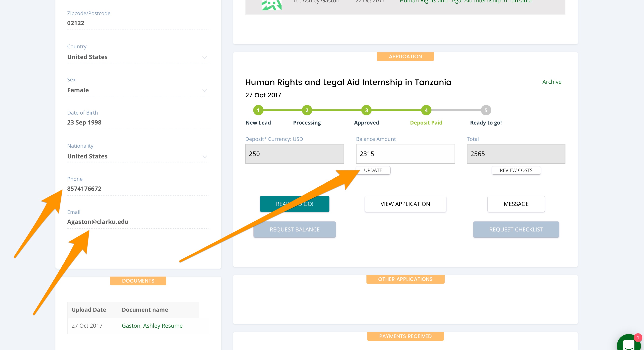This screenshot has width=644, height=350.
Task: Click the Balance Amount input field
Action: [x=405, y=154]
